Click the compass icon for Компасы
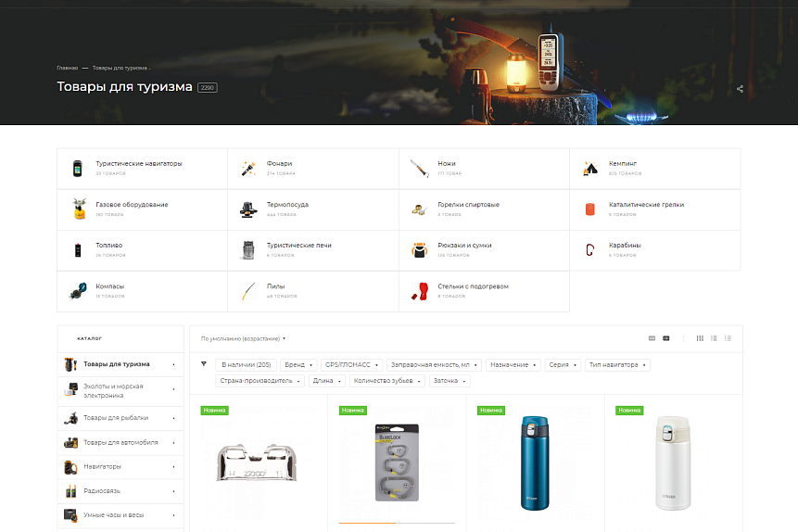Image resolution: width=798 pixels, height=532 pixels. pos(78,291)
